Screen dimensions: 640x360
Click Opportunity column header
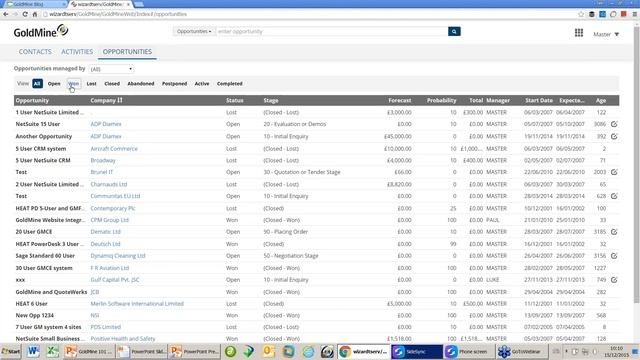click(32, 100)
